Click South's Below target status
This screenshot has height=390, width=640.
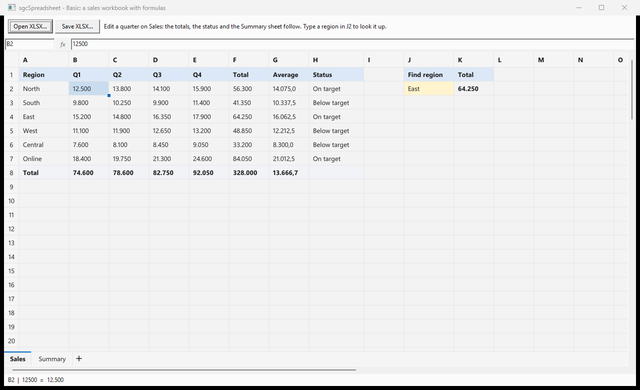coord(336,103)
